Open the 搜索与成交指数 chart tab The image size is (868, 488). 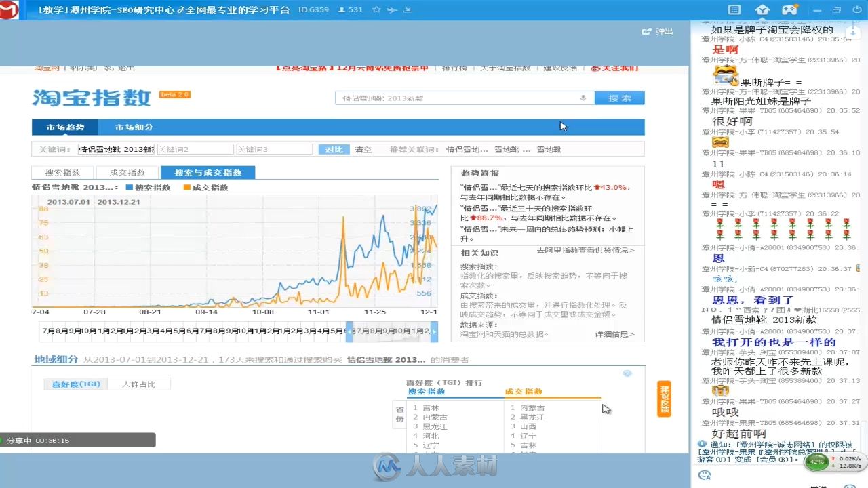coord(208,173)
